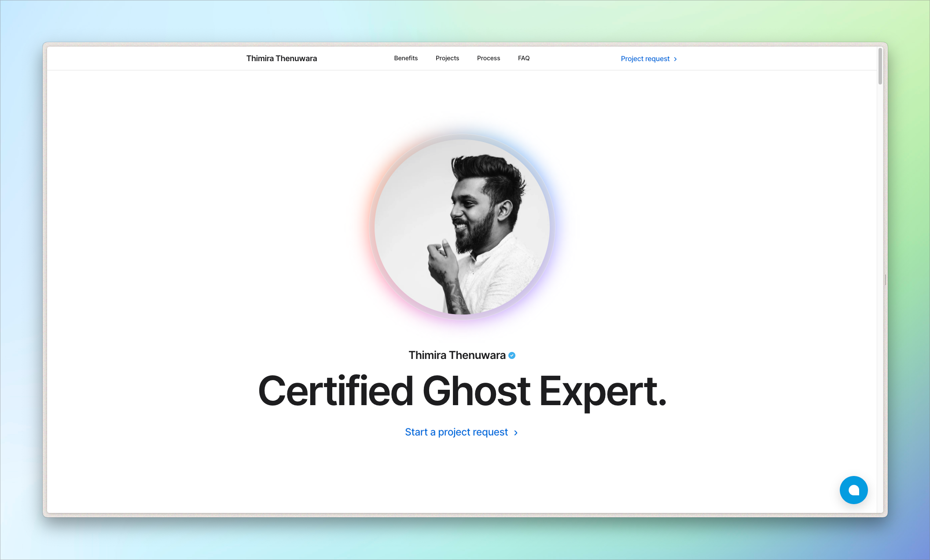Open the Process navigation item
This screenshot has height=560, width=930.
tap(488, 58)
